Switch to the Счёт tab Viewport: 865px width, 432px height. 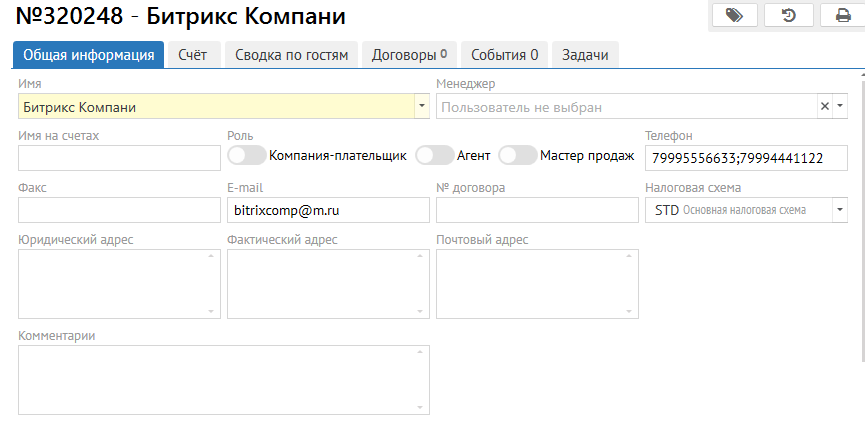(193, 55)
